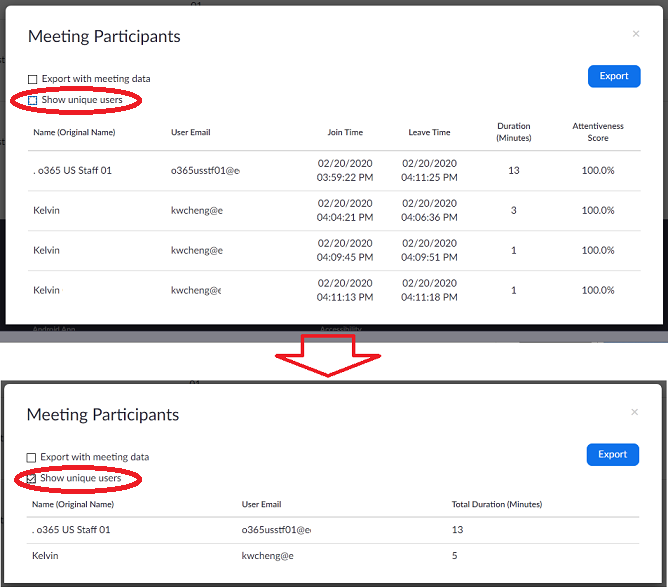The image size is (669, 588).
Task: Click the 'Leave Time' column header
Action: click(x=429, y=133)
